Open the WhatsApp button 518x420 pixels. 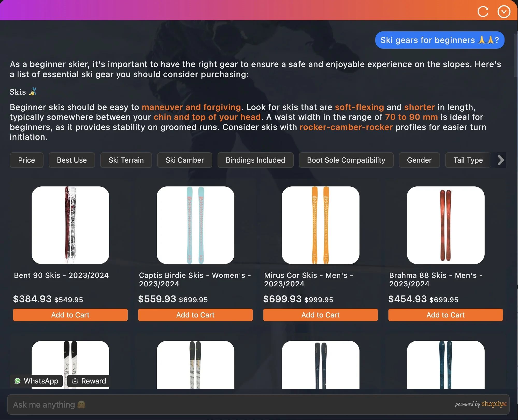[x=37, y=381]
